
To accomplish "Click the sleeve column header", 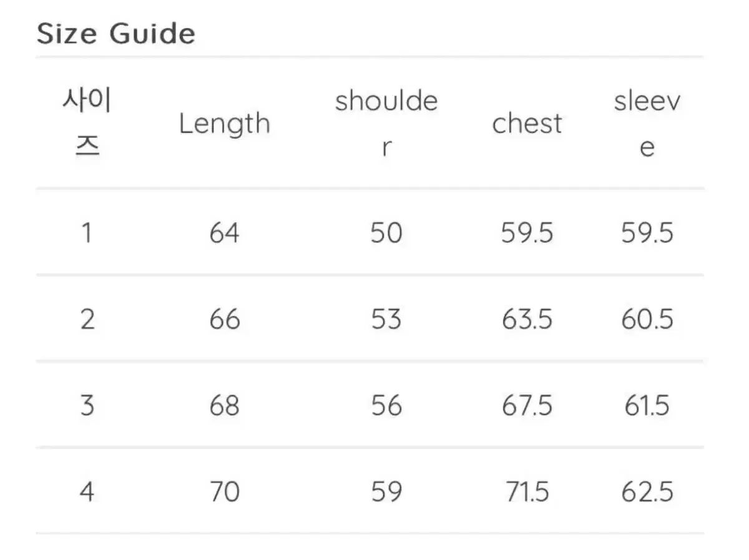I will point(647,123).
